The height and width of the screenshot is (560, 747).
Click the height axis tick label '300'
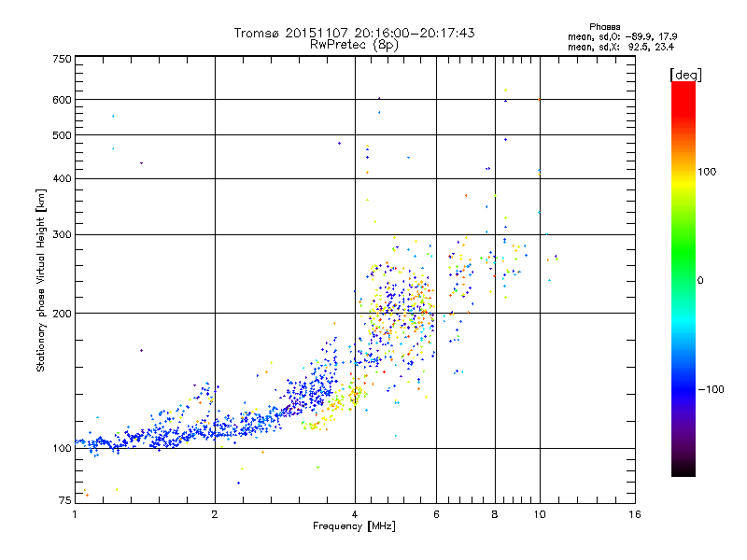click(x=62, y=235)
